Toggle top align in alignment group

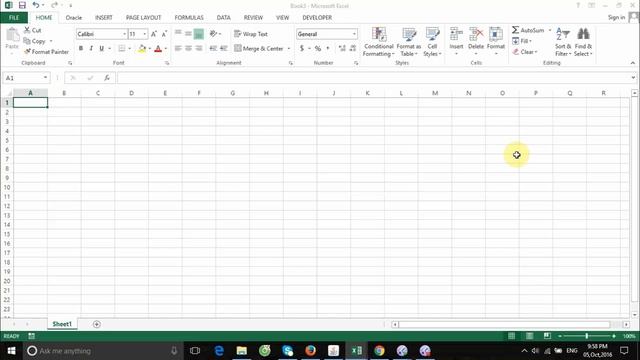(x=178, y=33)
